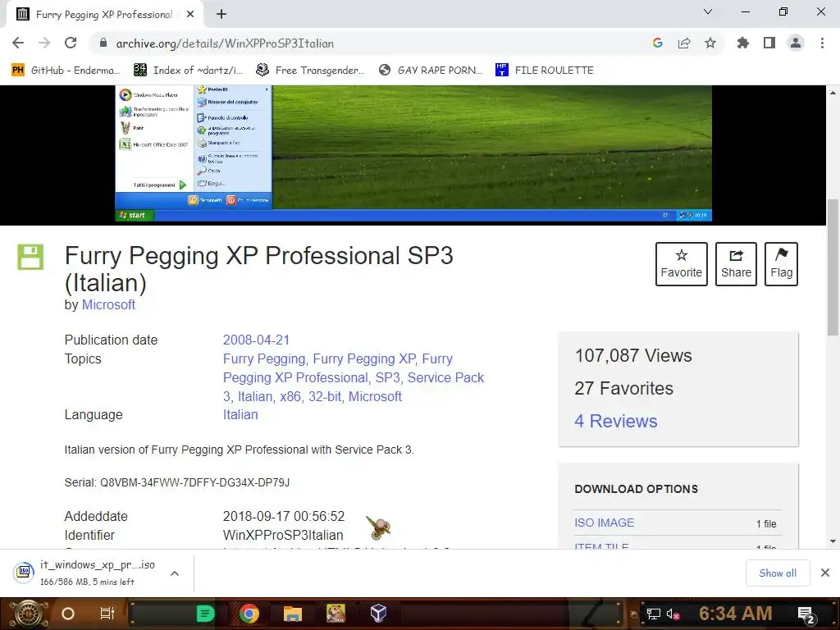Open the Extensions puzzle icon
This screenshot has height=630, width=840.
(x=743, y=43)
